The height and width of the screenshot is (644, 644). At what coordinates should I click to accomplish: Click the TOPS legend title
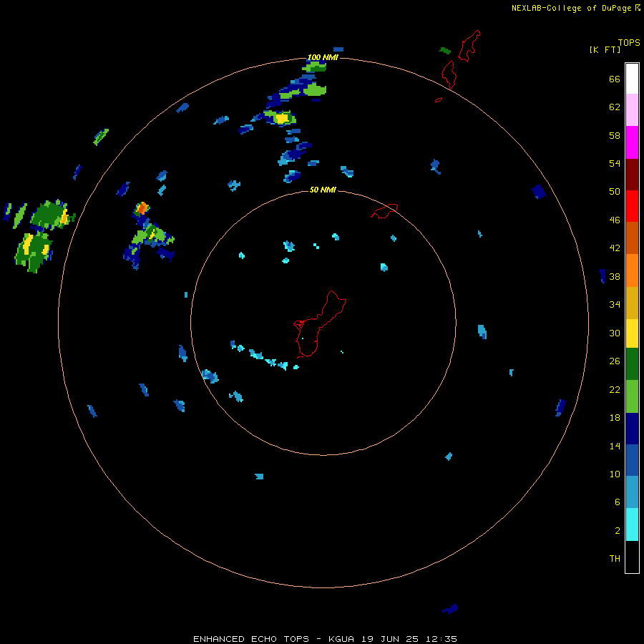pos(629,42)
